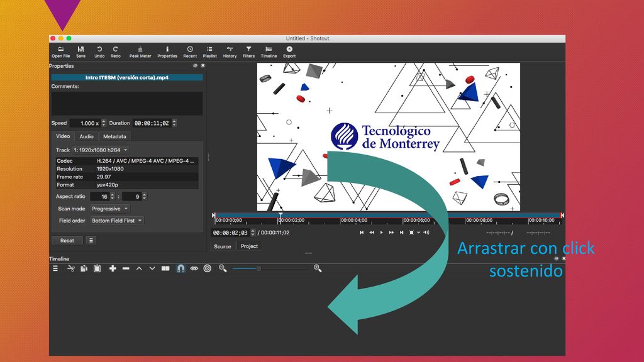Open the Field order dropdown

click(x=116, y=221)
